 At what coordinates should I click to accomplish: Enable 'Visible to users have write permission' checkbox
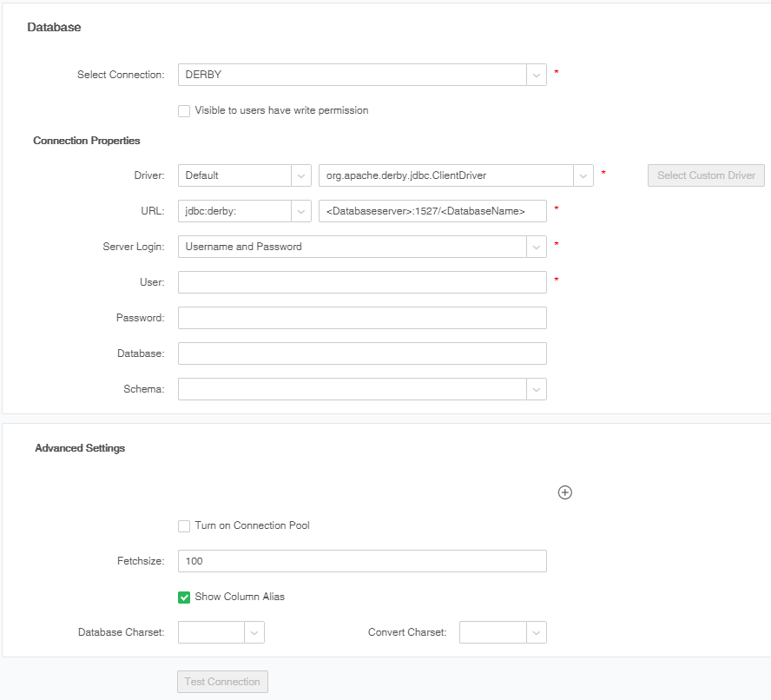point(184,111)
